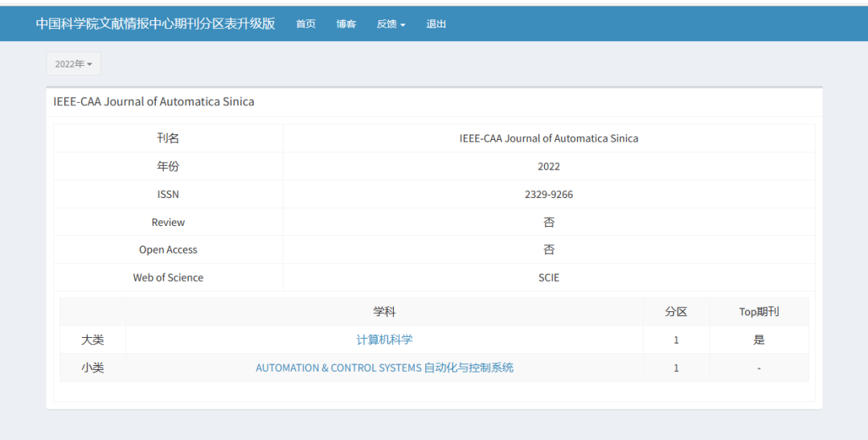The image size is (868, 440).
Task: Click the 分区 column header
Action: pyautogui.click(x=676, y=312)
